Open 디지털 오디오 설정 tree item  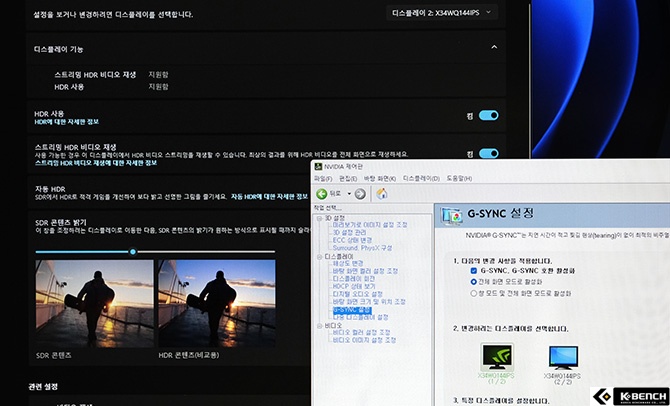tap(358, 294)
